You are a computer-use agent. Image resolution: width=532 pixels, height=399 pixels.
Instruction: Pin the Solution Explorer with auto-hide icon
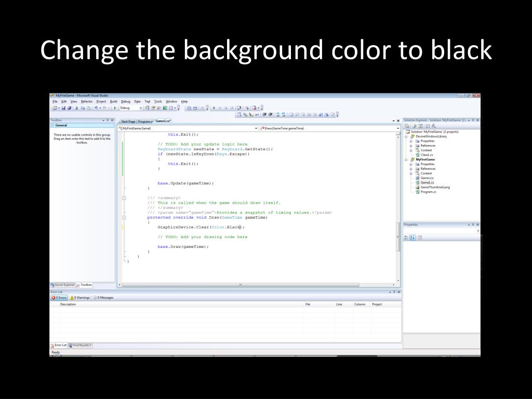(x=473, y=120)
